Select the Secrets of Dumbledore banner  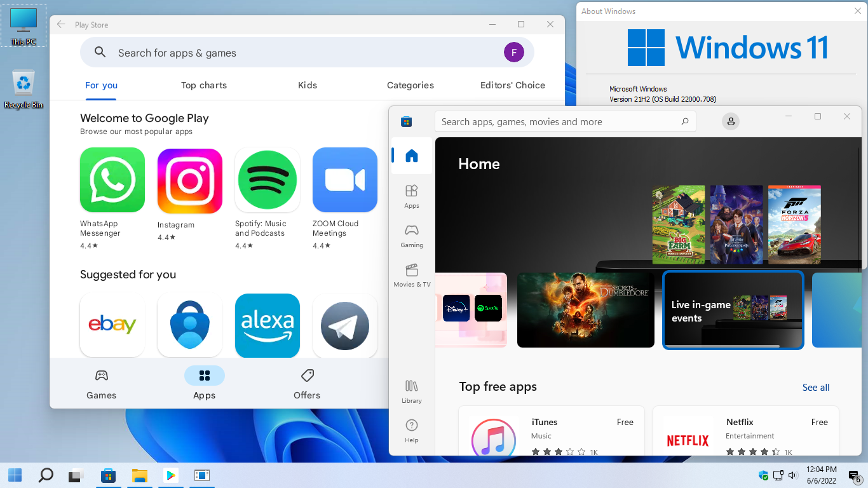pyautogui.click(x=586, y=310)
